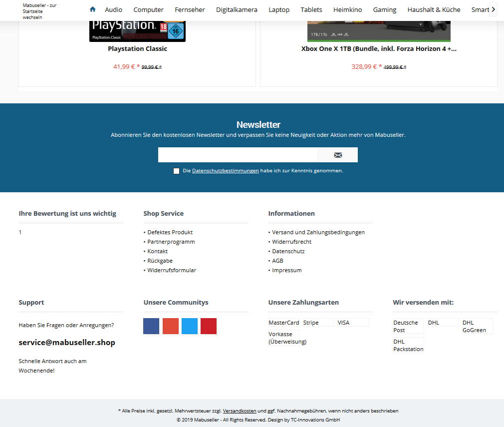Open the Audio category
The image size is (504, 427).
coord(113,9)
